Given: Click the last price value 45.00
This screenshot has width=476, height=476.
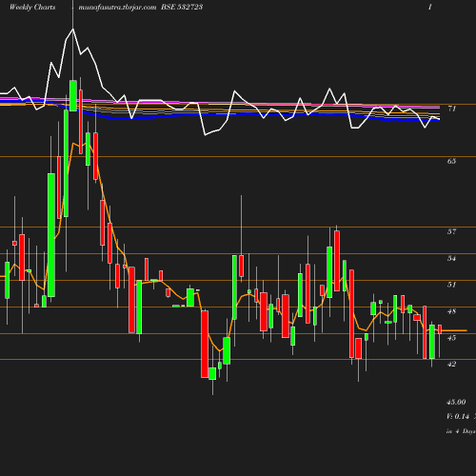Looking at the screenshot, I should [456, 402].
